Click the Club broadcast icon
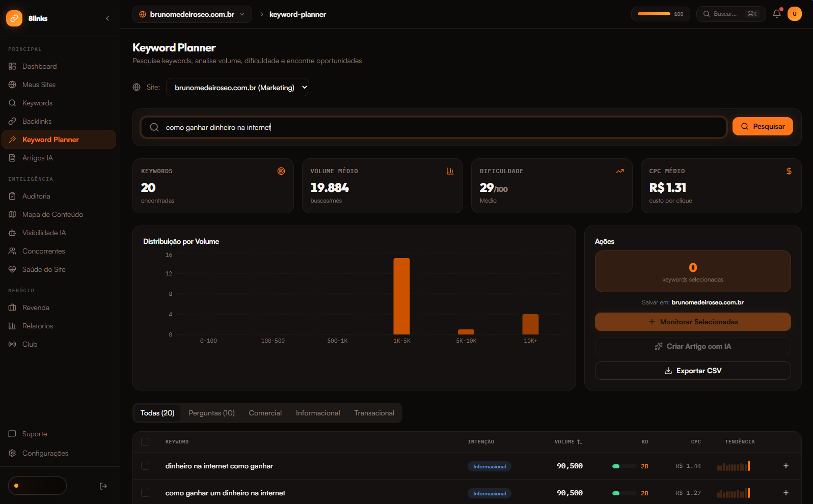This screenshot has width=813, height=504. pos(12,344)
